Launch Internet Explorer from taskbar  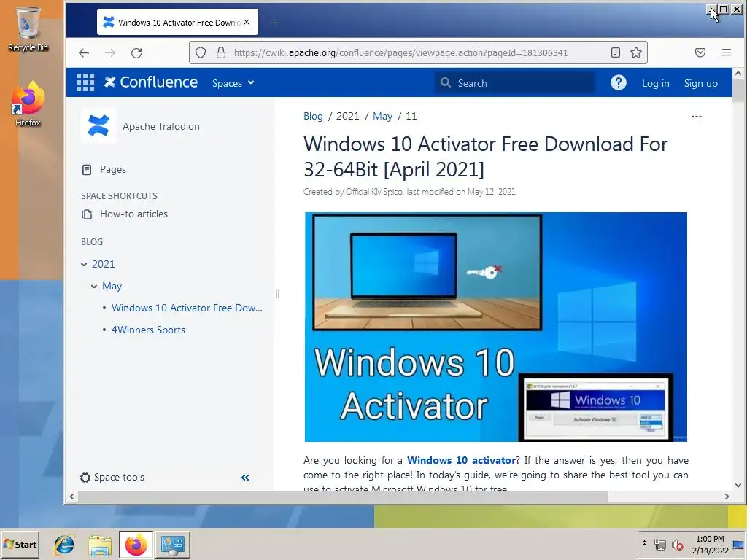click(x=64, y=545)
